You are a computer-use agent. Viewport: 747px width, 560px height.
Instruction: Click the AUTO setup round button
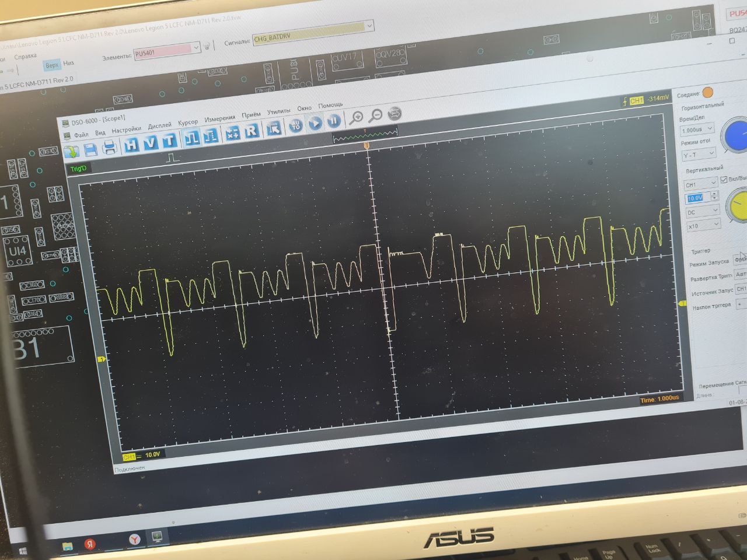[296, 126]
